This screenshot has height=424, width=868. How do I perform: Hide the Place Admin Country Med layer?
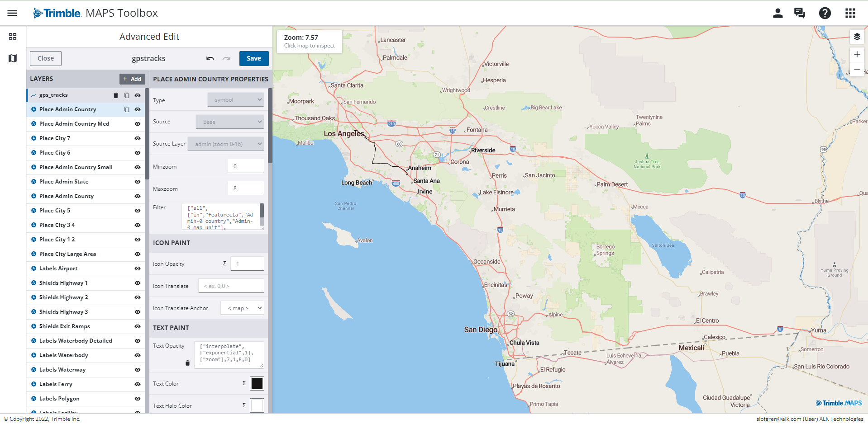[x=138, y=124]
